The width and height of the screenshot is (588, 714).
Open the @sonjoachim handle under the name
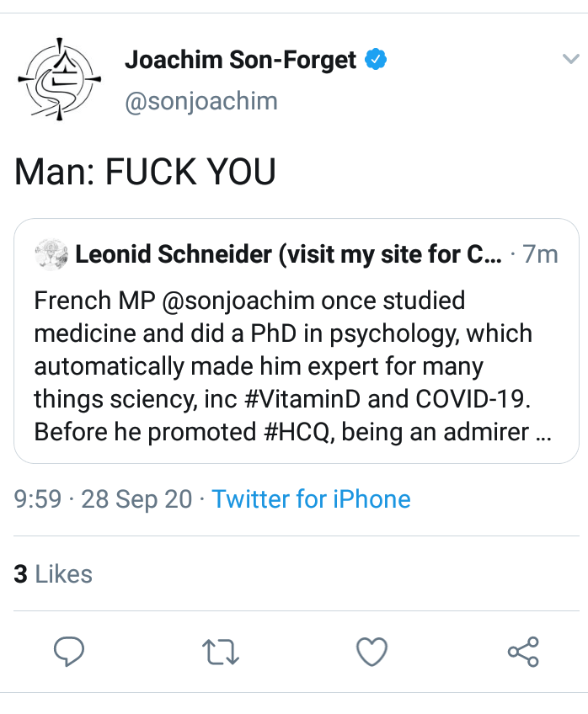point(200,102)
